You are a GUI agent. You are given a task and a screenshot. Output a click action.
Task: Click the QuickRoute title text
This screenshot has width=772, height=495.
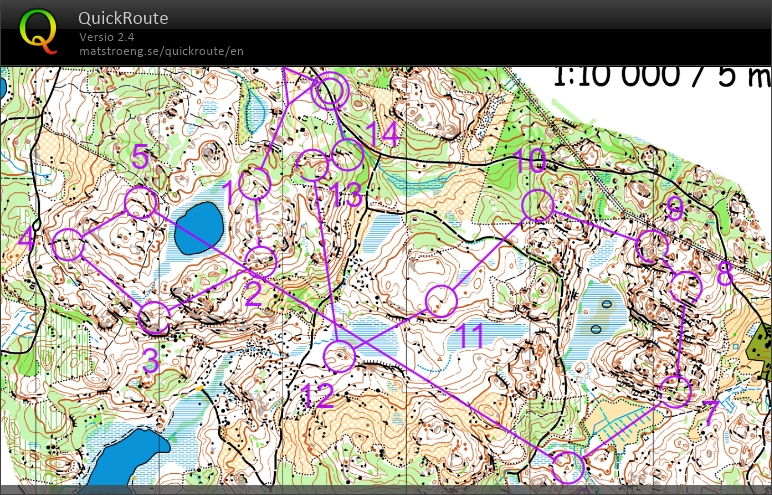click(x=123, y=18)
